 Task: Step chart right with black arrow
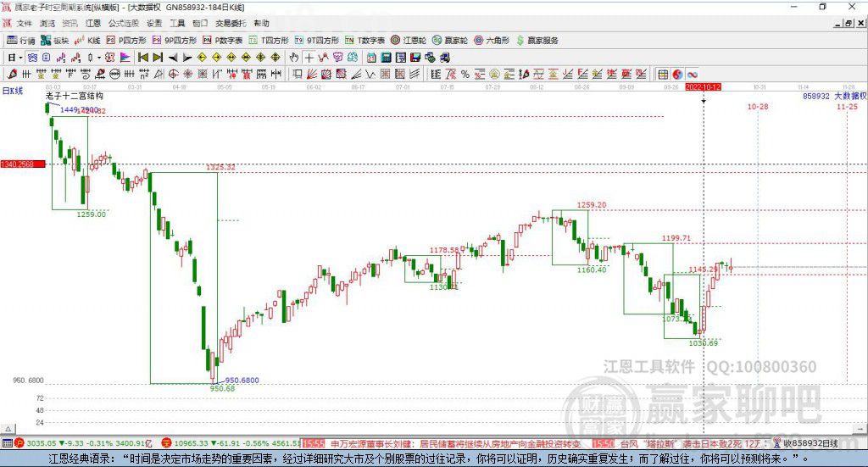tap(187, 58)
